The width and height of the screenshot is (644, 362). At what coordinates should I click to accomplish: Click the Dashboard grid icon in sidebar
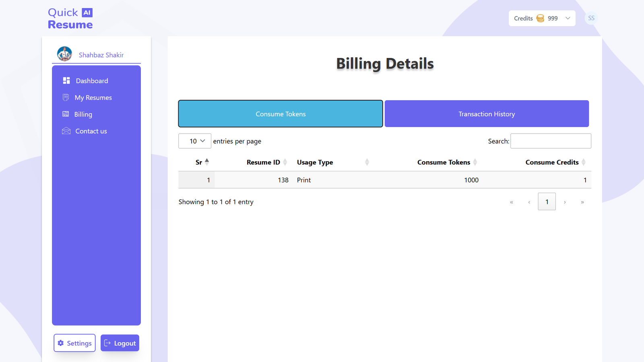[66, 80]
